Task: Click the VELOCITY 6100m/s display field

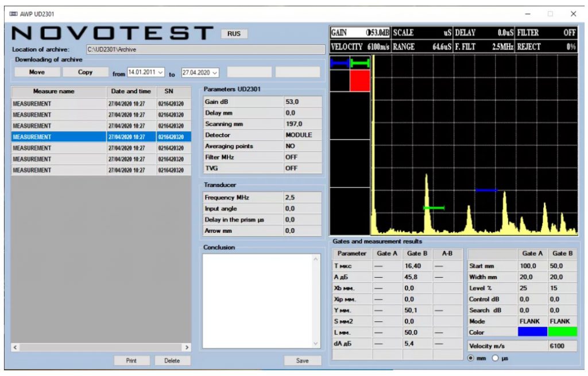Action: [360, 47]
